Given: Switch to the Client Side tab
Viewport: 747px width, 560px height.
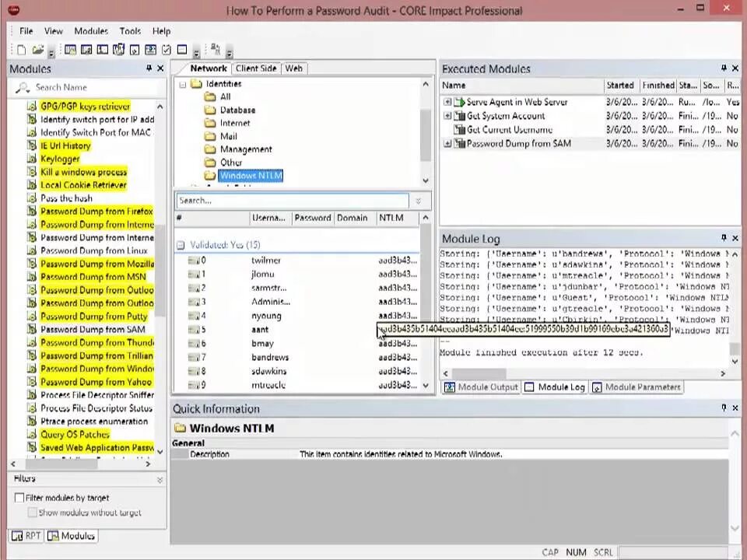Looking at the screenshot, I should 256,68.
